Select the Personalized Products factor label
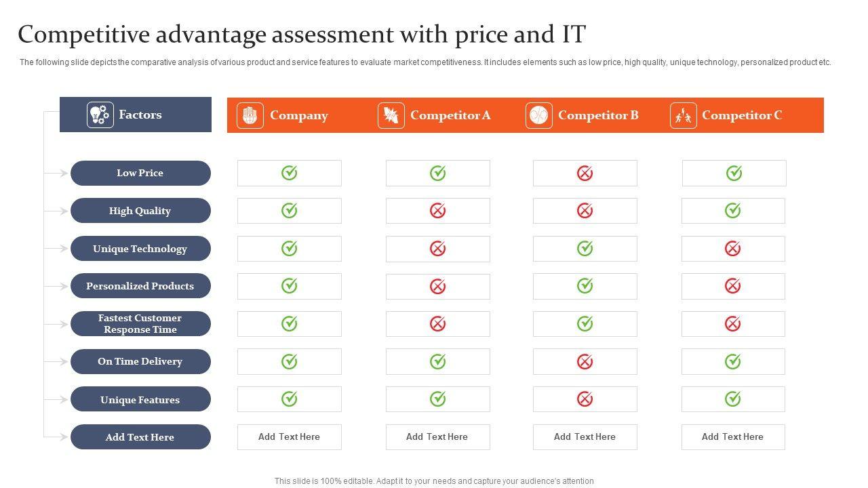 (140, 286)
